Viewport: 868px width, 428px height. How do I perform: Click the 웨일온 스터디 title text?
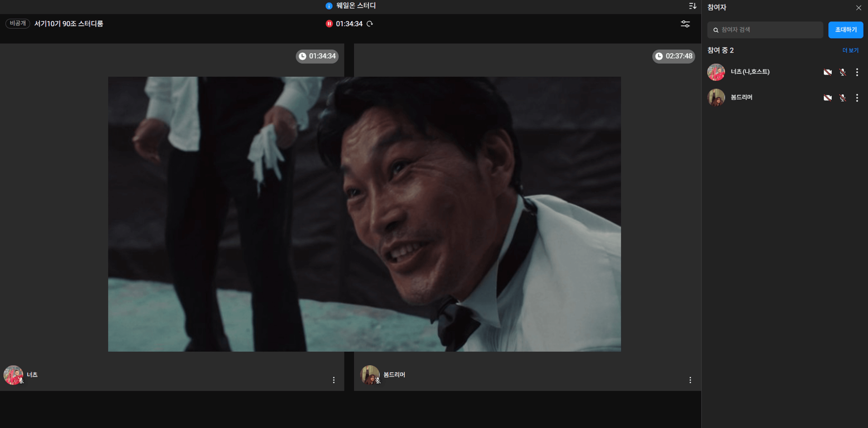coord(356,6)
